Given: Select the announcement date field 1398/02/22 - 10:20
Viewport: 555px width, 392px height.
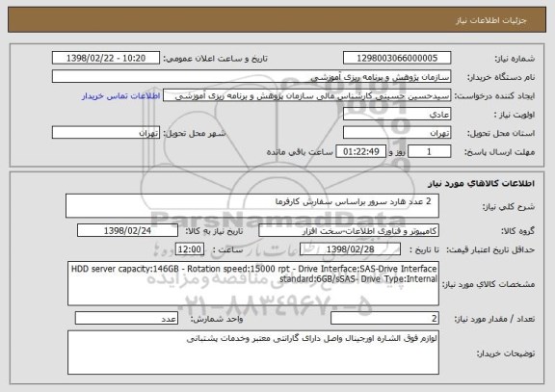Looking at the screenshot, I should click(x=106, y=58).
